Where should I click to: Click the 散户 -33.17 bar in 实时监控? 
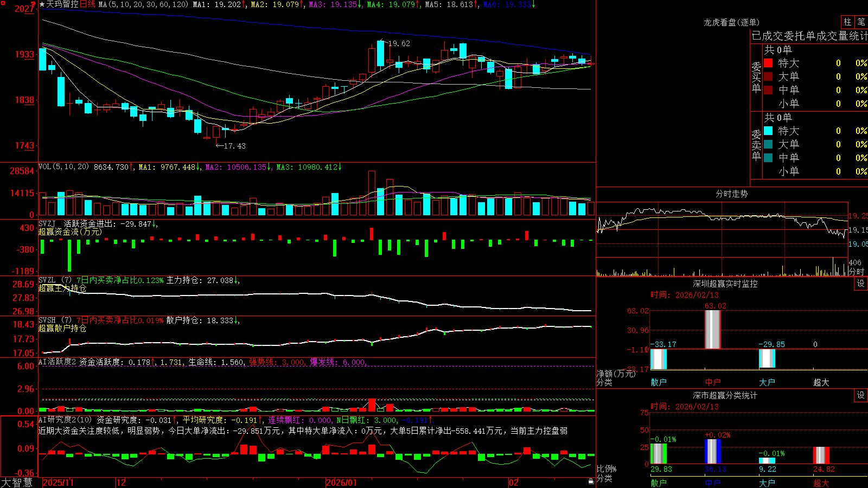coord(658,359)
